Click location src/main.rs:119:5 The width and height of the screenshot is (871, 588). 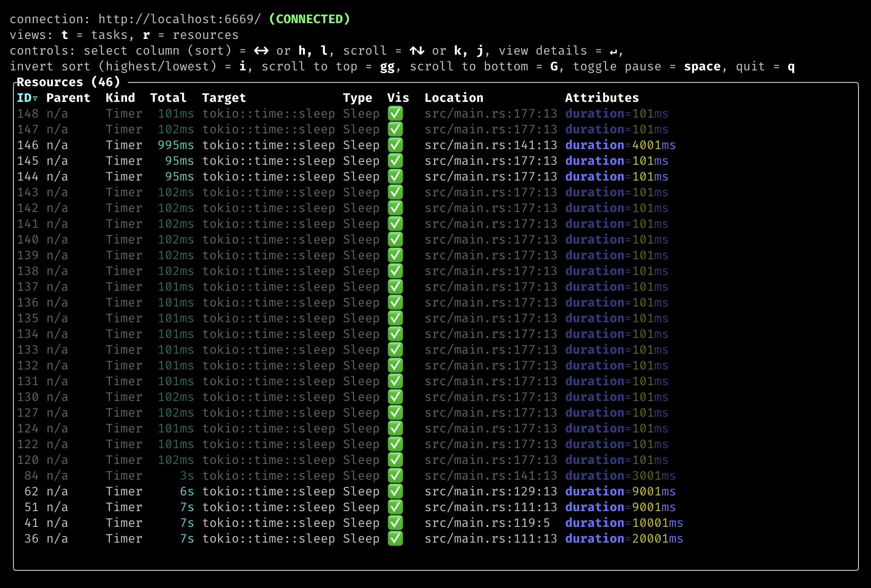[x=487, y=523]
